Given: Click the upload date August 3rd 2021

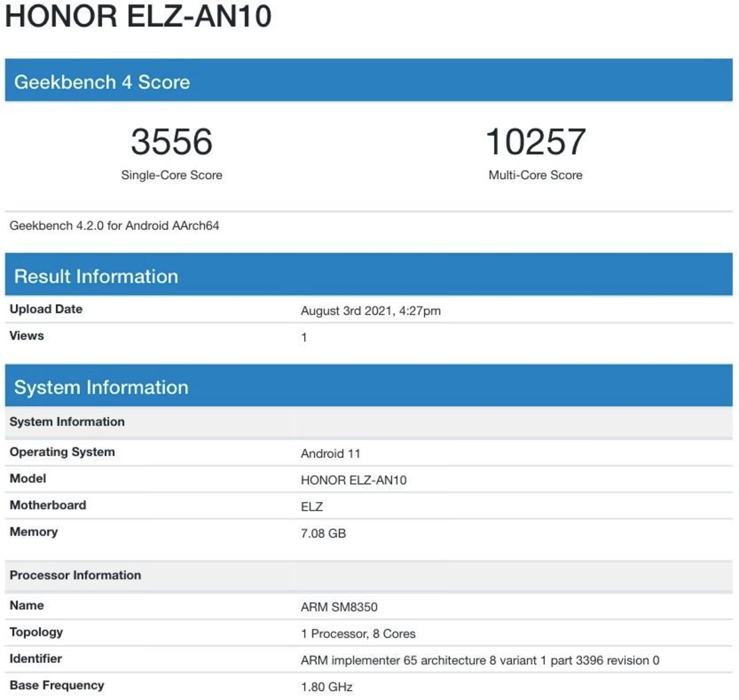Looking at the screenshot, I should (370, 311).
